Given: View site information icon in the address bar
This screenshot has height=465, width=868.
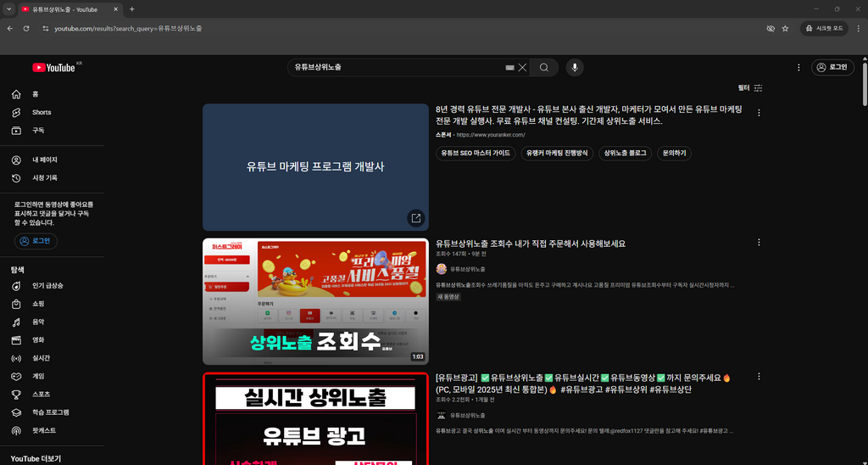Looking at the screenshot, I should (46, 28).
